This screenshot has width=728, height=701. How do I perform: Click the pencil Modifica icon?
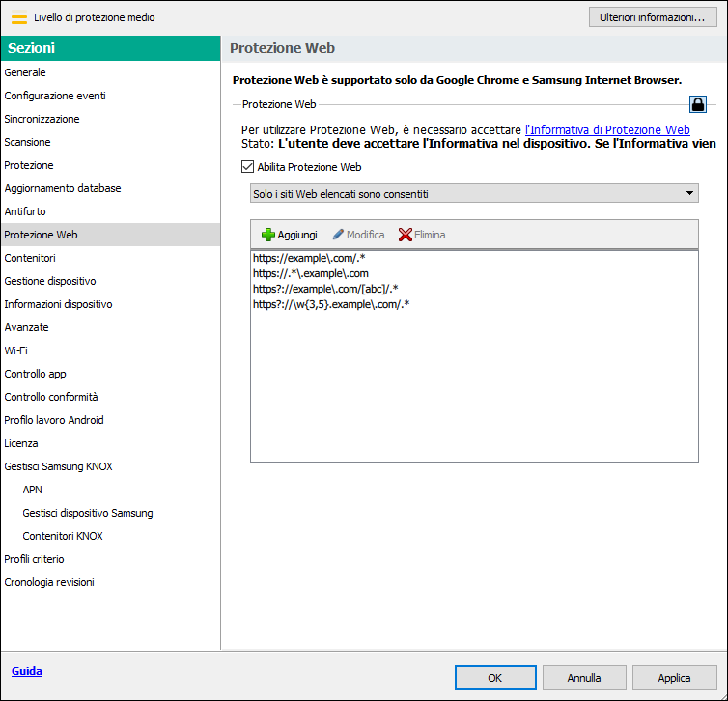[x=338, y=235]
